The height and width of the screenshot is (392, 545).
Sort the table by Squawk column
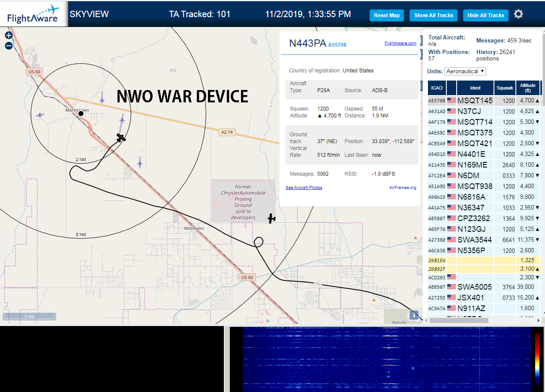pyautogui.click(x=504, y=88)
